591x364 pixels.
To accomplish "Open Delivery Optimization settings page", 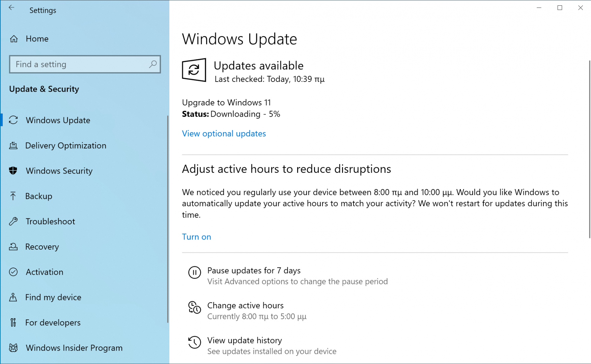I will (66, 145).
